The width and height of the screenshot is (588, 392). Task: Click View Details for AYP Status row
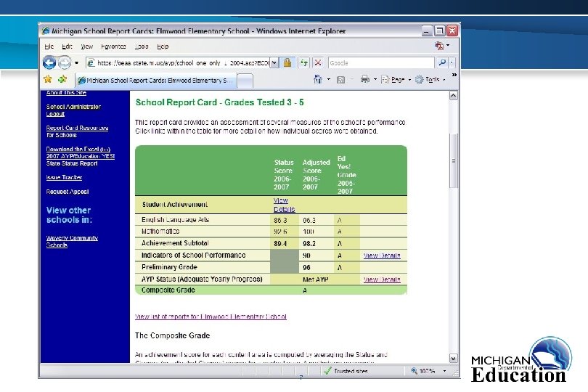(x=382, y=279)
